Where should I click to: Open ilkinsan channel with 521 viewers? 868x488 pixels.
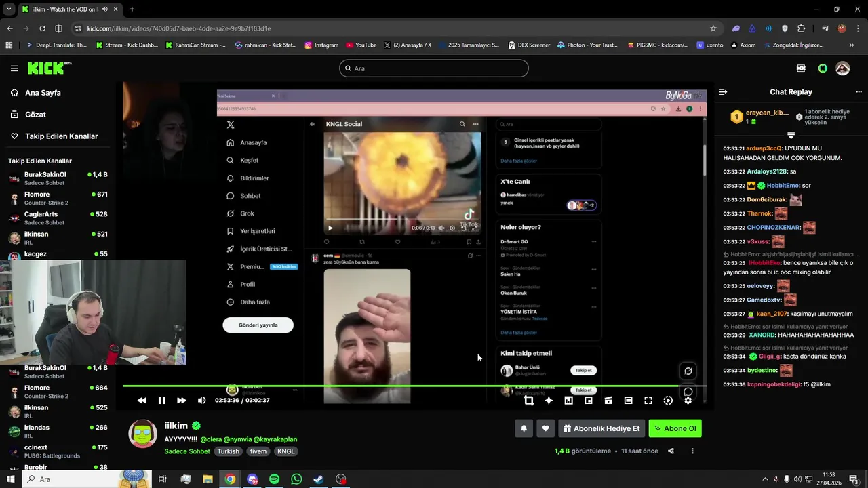point(58,238)
